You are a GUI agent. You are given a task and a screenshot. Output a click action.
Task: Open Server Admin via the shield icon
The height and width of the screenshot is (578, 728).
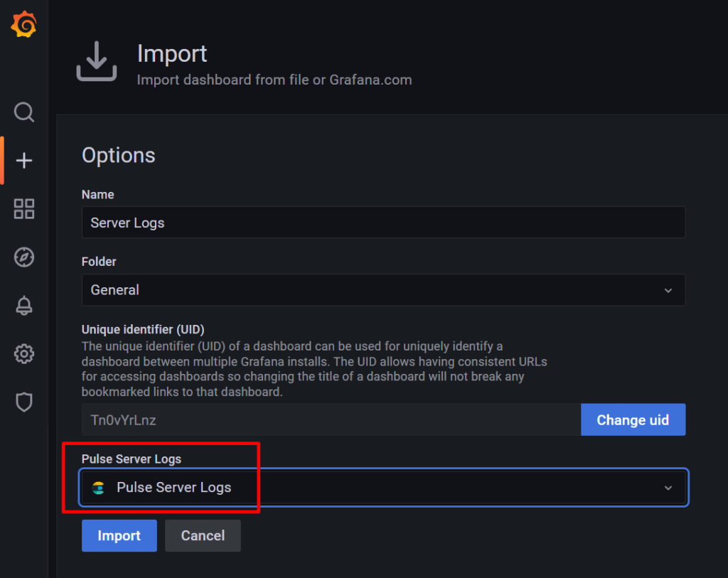point(24,402)
